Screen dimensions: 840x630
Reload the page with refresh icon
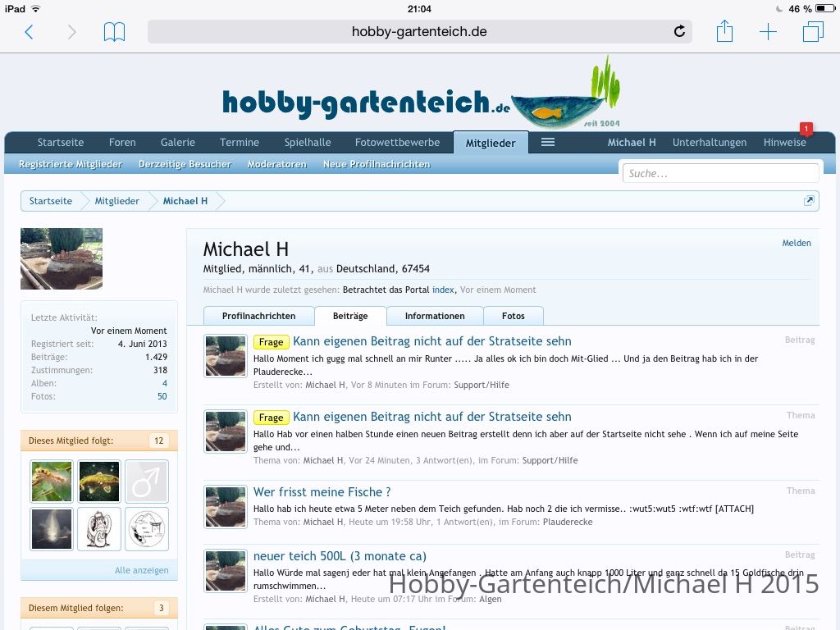coord(679,31)
